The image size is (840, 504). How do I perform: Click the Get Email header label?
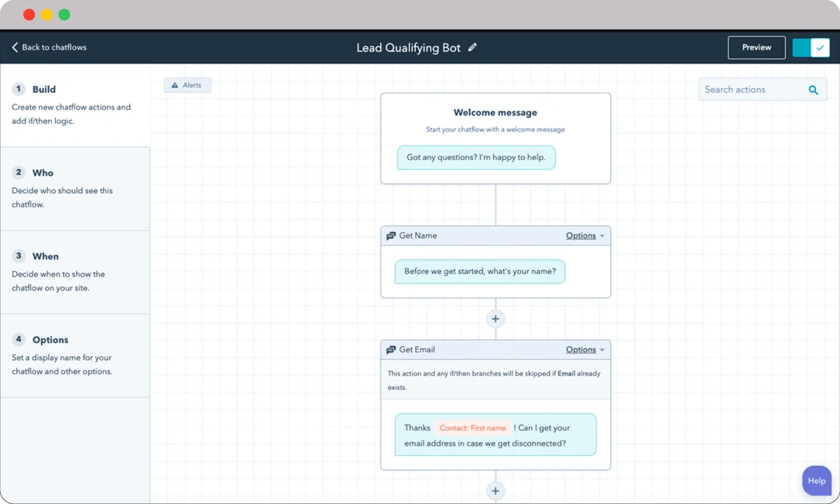point(417,350)
